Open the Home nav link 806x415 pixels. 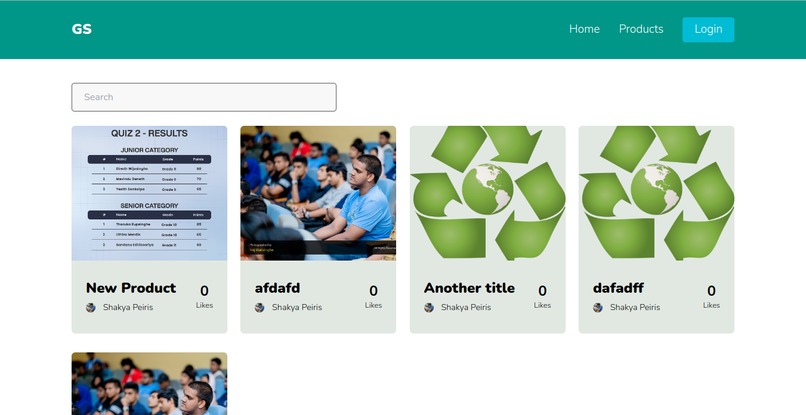tap(584, 29)
